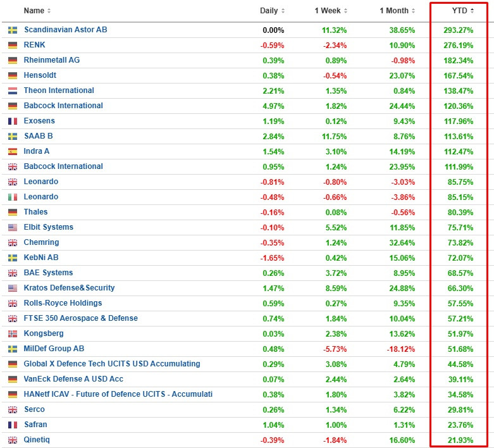
Task: Open KebNi AB link
Action: point(41,258)
